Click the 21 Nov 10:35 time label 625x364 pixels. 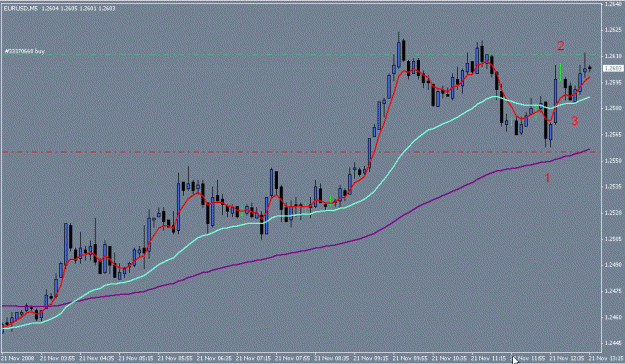pyautogui.click(x=450, y=358)
